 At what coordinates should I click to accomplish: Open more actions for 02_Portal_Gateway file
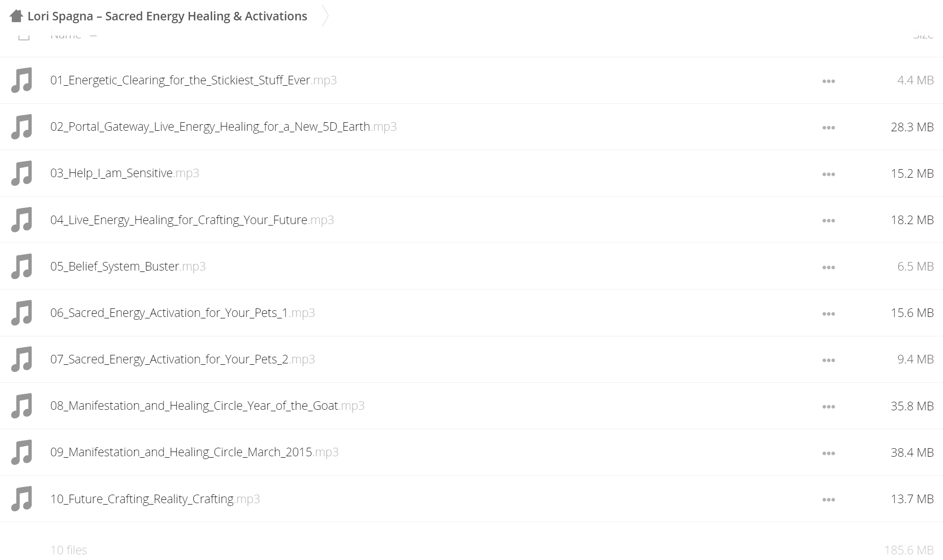[828, 127]
